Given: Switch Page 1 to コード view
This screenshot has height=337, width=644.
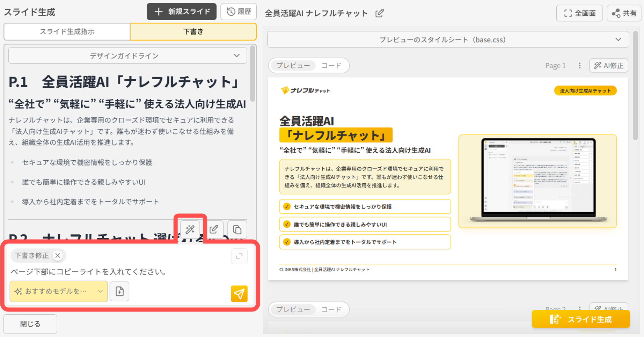Looking at the screenshot, I should (331, 66).
